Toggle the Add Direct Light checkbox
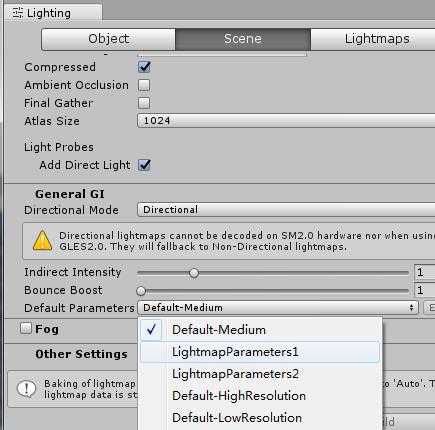 point(144,165)
